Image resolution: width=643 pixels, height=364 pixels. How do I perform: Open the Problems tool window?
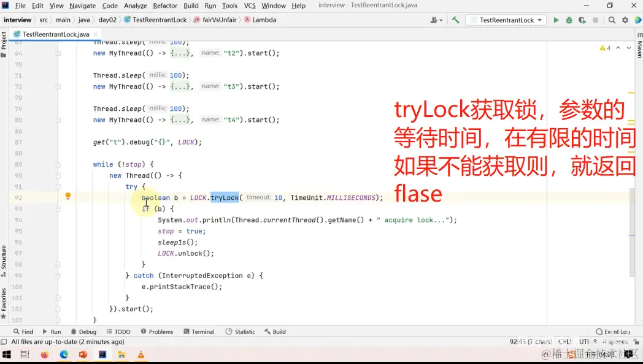tap(157, 332)
